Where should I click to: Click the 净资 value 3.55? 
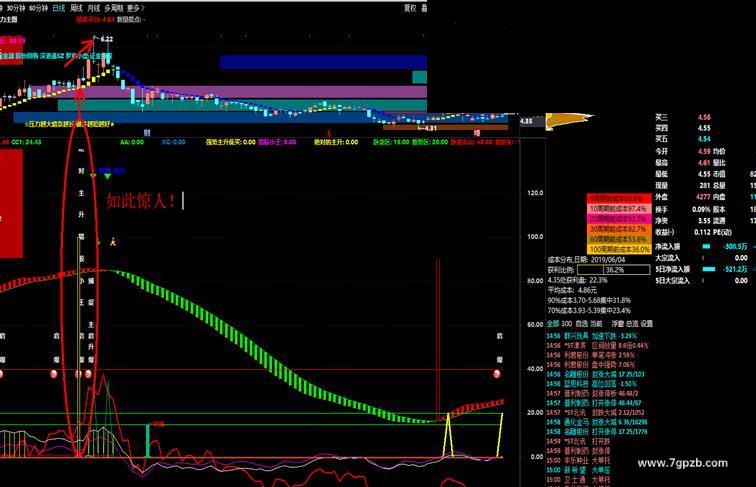coord(704,221)
